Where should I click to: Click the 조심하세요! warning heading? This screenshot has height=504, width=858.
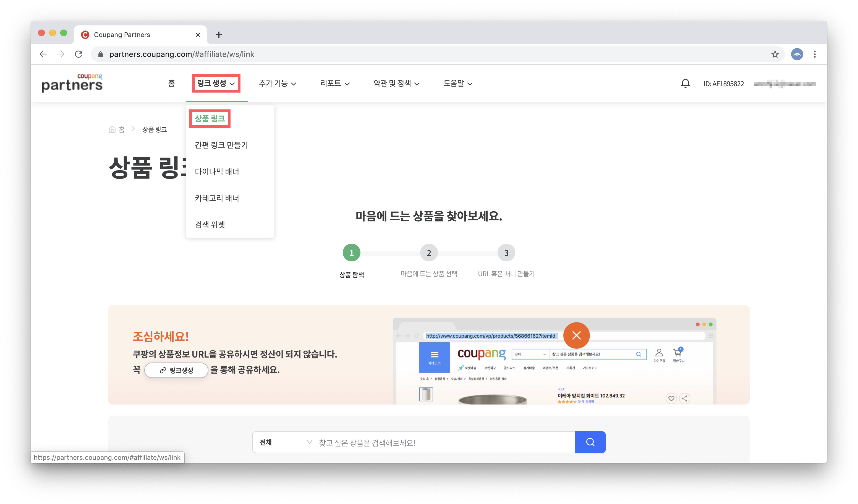160,337
